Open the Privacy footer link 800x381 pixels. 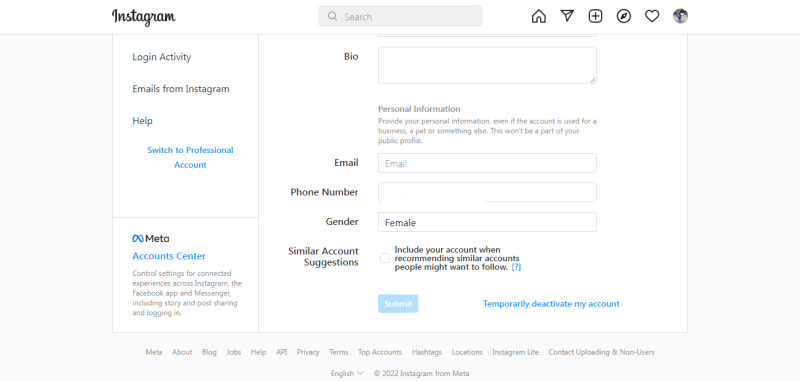click(x=308, y=352)
